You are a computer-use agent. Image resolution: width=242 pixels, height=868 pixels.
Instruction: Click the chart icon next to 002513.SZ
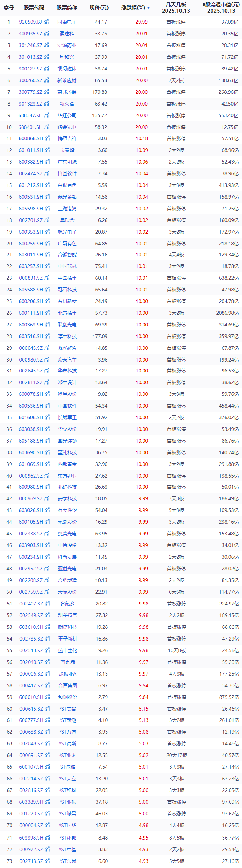(47, 650)
